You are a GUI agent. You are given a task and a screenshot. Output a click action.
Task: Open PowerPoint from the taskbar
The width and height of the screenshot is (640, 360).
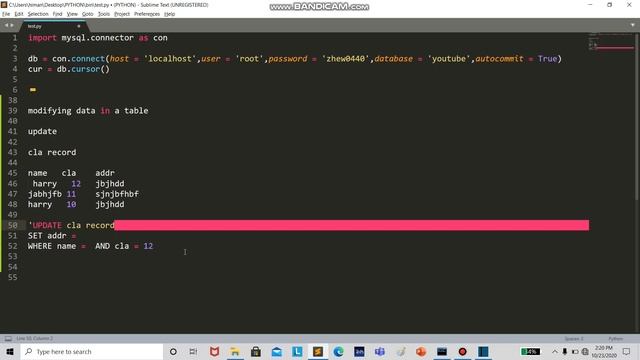point(421,351)
